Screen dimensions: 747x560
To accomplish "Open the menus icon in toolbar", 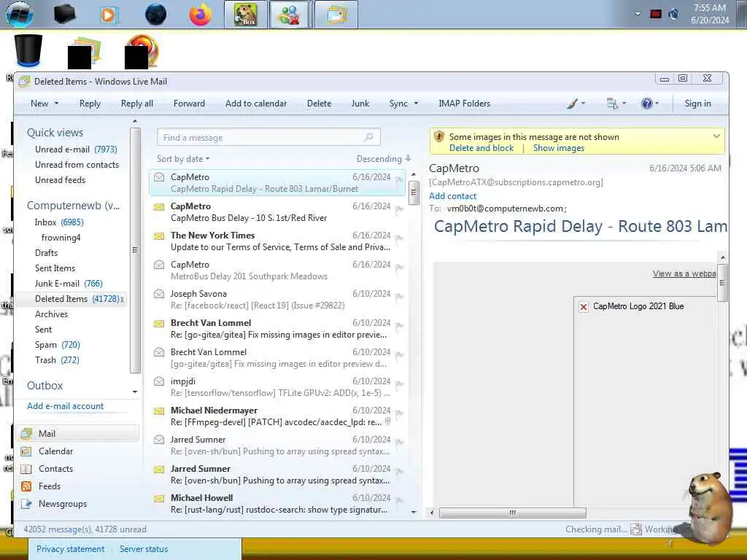I will tap(612, 104).
